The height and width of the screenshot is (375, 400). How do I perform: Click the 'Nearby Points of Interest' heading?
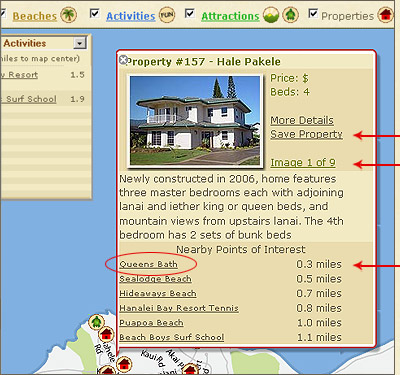[241, 249]
